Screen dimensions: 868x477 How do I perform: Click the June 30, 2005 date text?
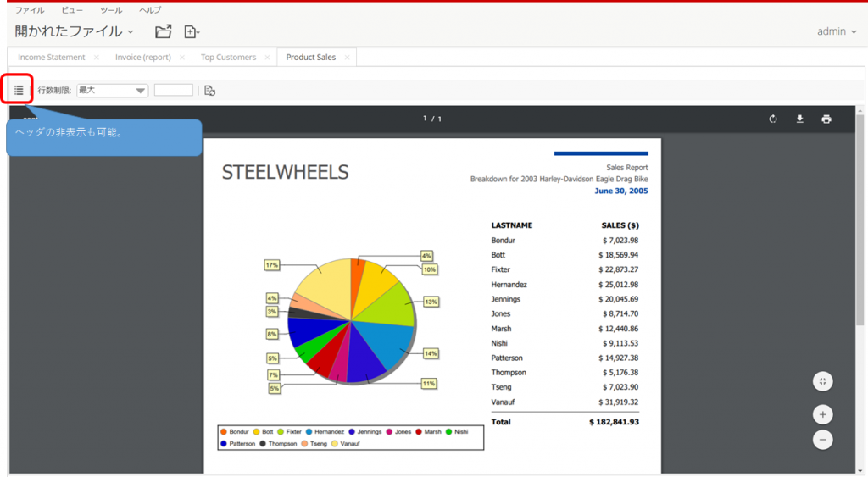621,191
